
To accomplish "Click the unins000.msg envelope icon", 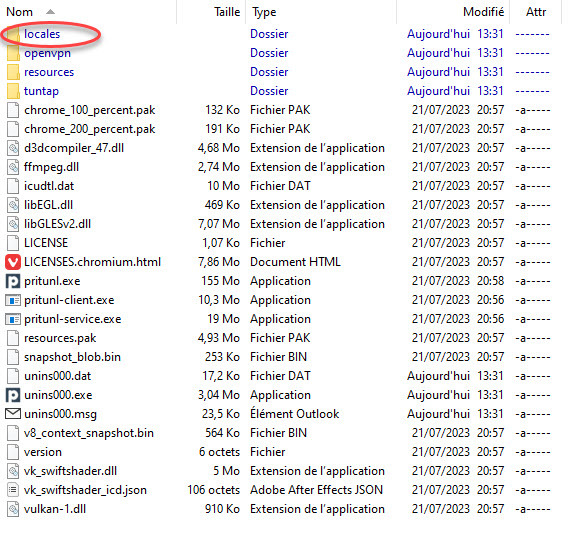I will point(13,414).
